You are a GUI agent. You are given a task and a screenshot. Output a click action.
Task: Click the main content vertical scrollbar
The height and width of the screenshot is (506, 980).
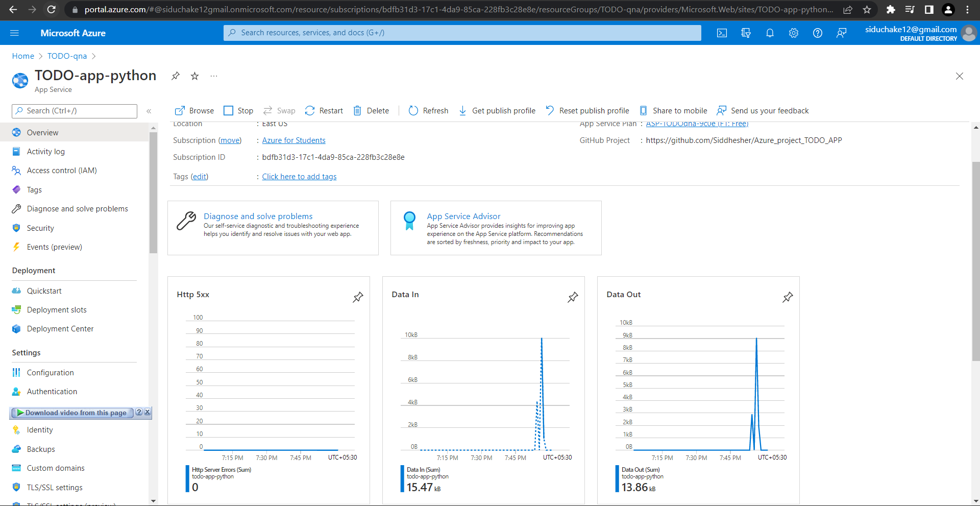point(976,261)
